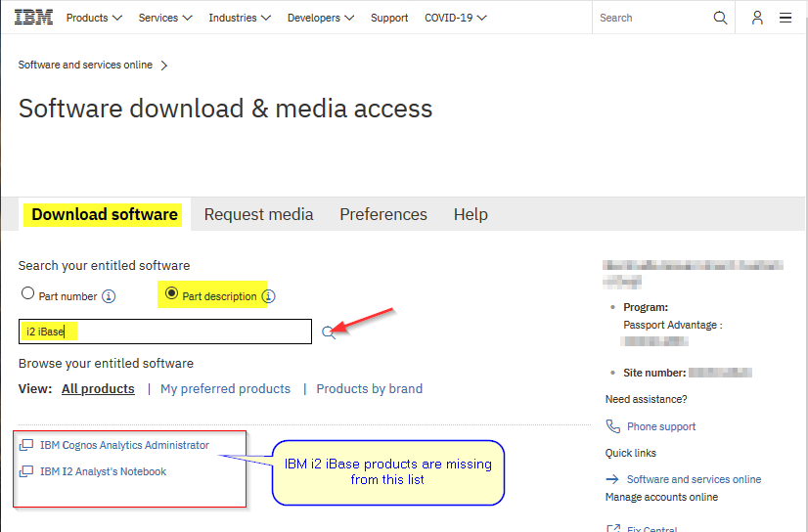This screenshot has height=532, width=808.
Task: Expand the Developers dropdown menu
Action: (x=321, y=18)
